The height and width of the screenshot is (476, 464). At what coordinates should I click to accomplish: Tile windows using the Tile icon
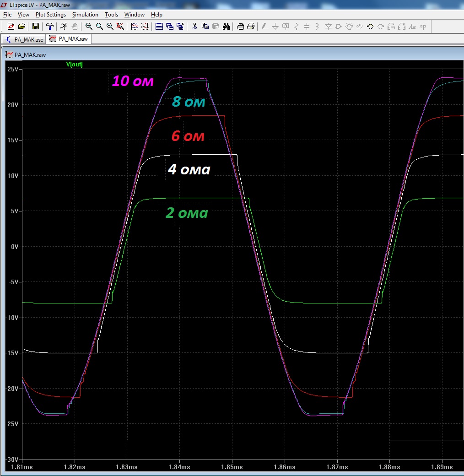(x=159, y=27)
